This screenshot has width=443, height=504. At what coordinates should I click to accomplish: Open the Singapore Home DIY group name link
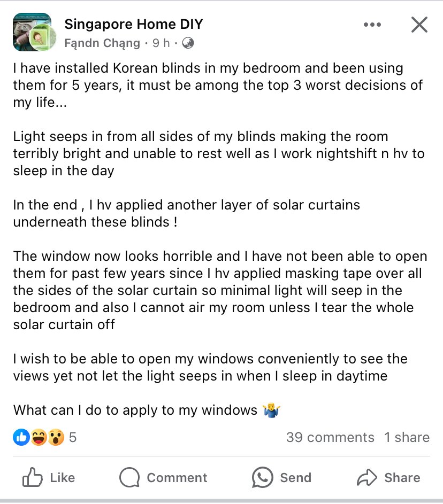coord(133,24)
